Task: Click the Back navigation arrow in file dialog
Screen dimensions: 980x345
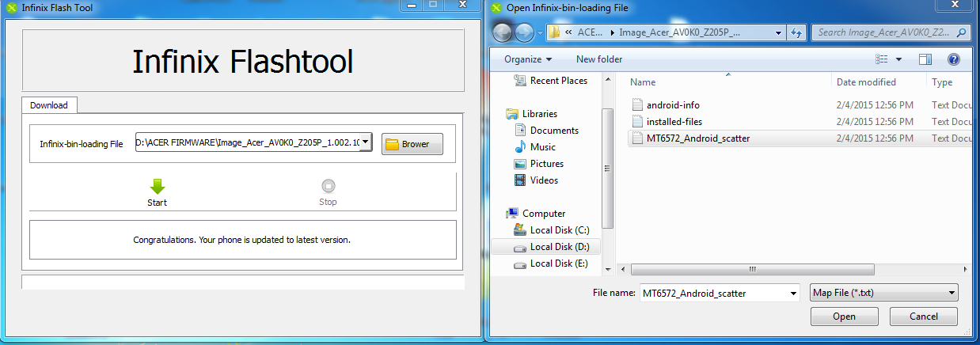Action: (x=503, y=32)
